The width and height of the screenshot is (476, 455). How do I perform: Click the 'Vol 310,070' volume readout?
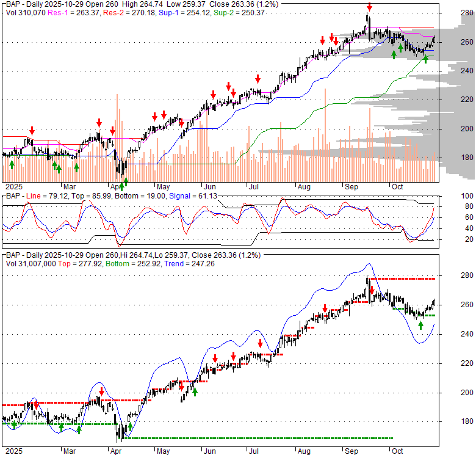coord(26,13)
